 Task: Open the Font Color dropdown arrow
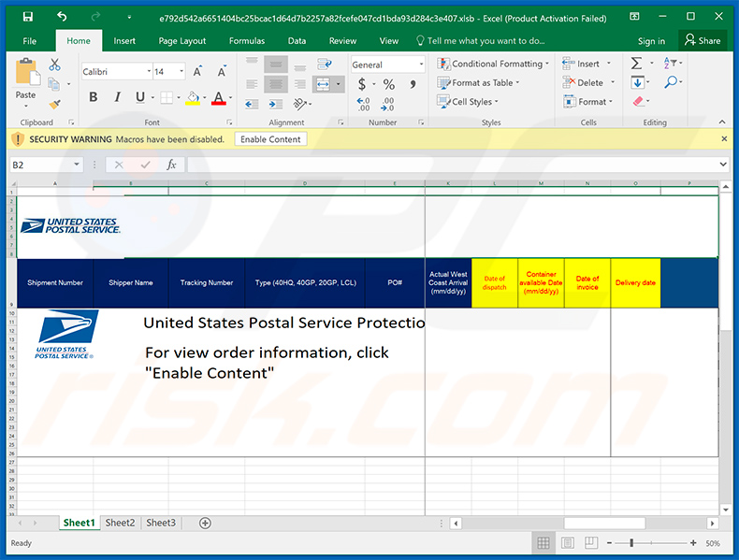pyautogui.click(x=230, y=98)
